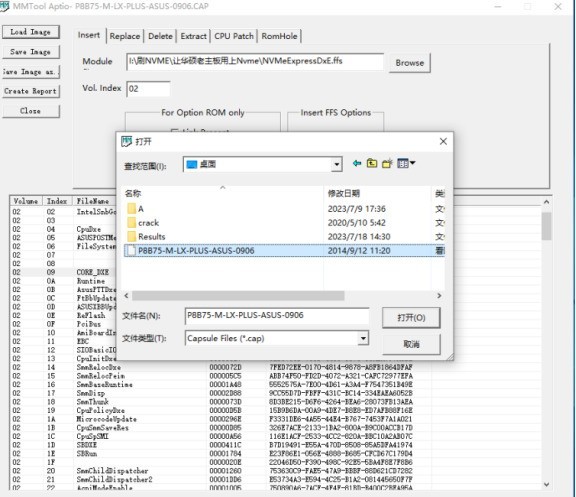Click date 2020/5/10 5:42 of crack
This screenshot has width=576, height=497.
[357, 223]
